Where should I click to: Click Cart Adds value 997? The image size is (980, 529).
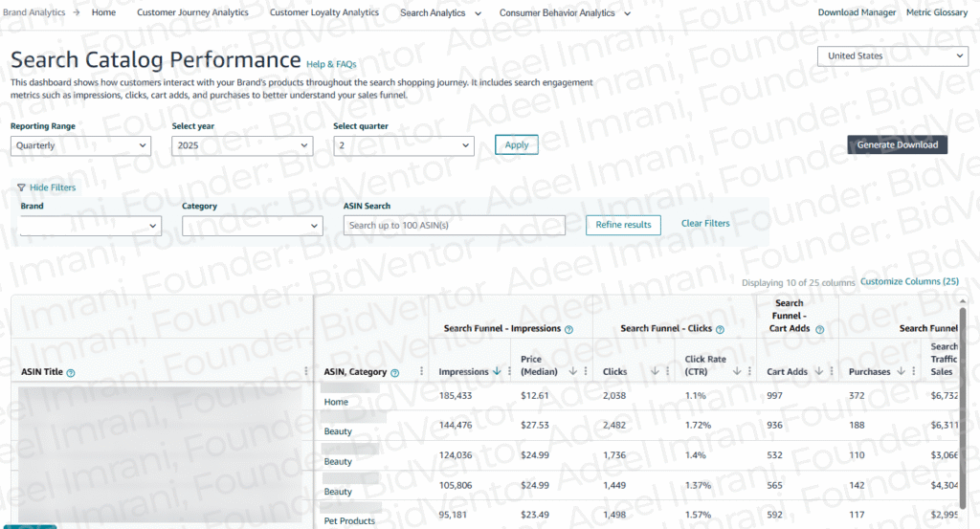[x=774, y=396]
